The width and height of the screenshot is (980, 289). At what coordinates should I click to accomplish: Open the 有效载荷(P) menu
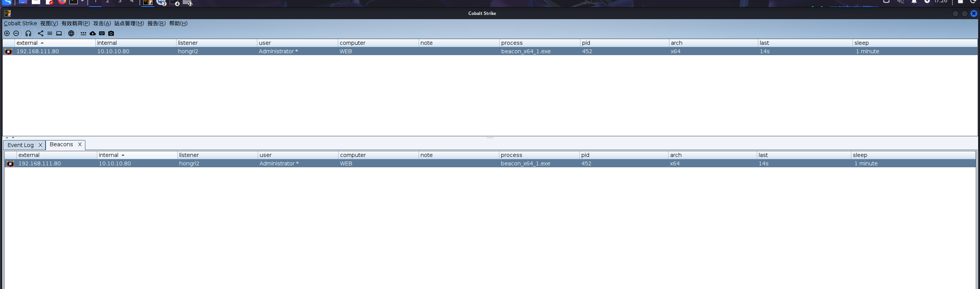tap(75, 23)
